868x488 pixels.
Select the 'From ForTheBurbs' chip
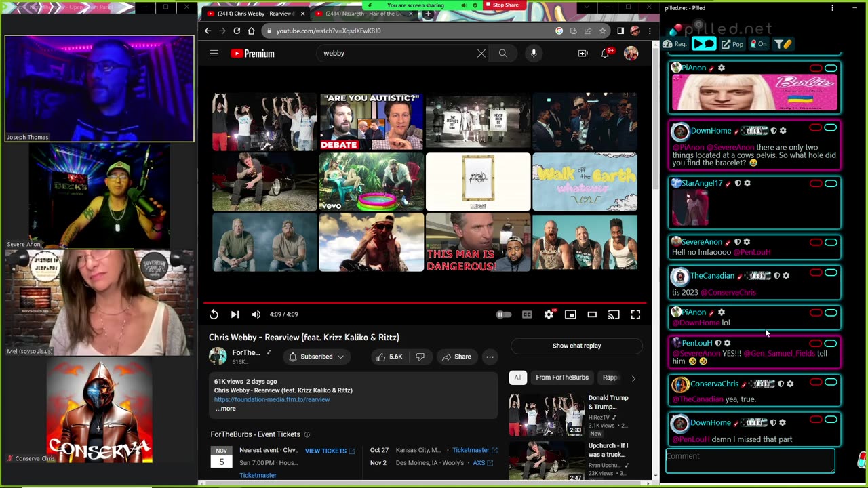click(562, 378)
